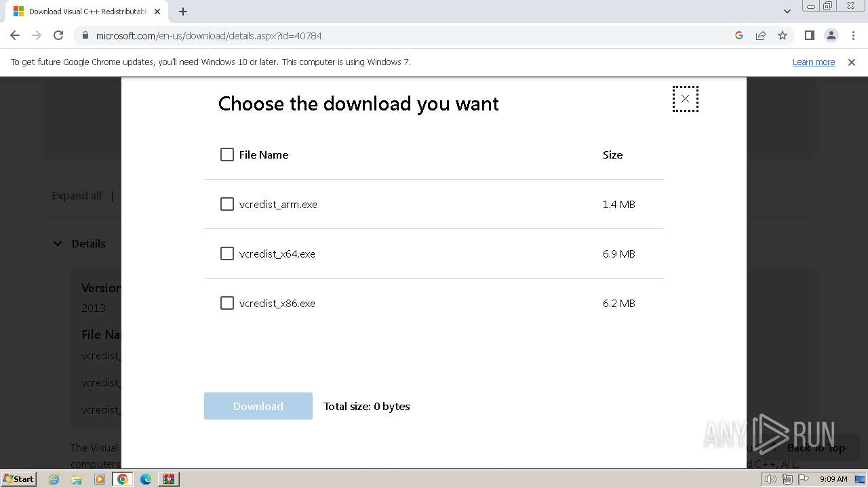
Task: Open Internet Explorer from the taskbar
Action: (54, 479)
